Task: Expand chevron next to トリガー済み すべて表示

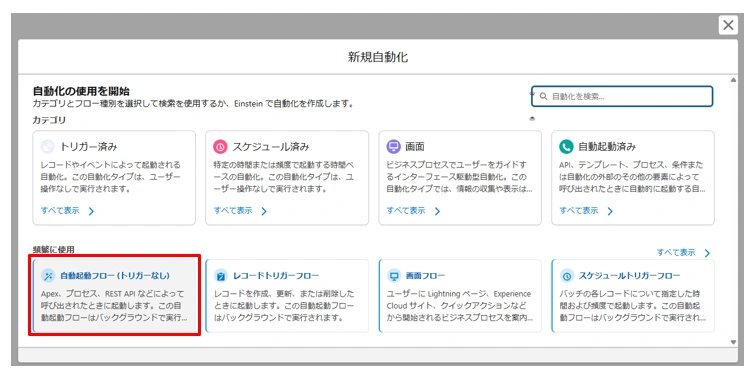Action: [91, 211]
